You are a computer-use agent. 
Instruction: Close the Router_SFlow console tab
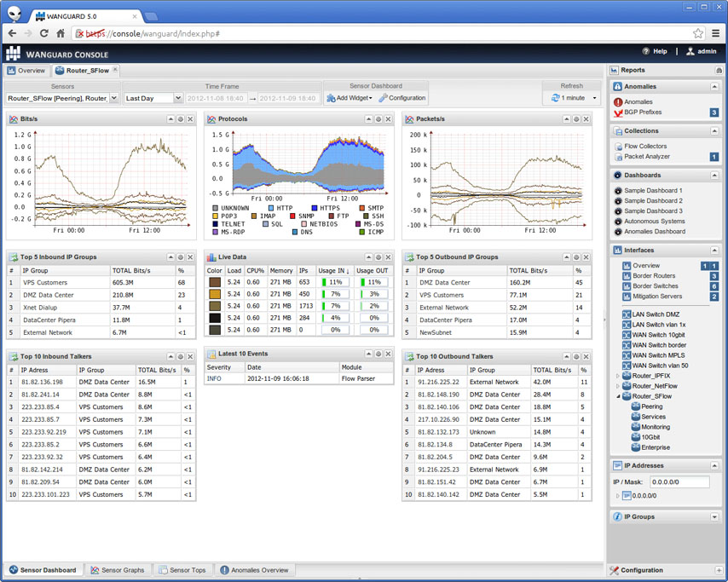[x=115, y=70]
